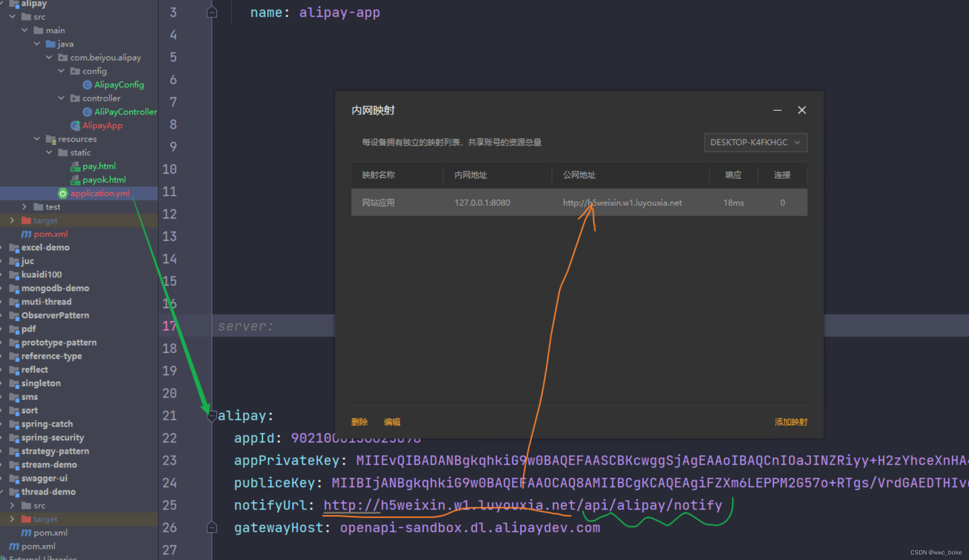
Task: Collapse the src folder under alipay
Action: pos(13,17)
